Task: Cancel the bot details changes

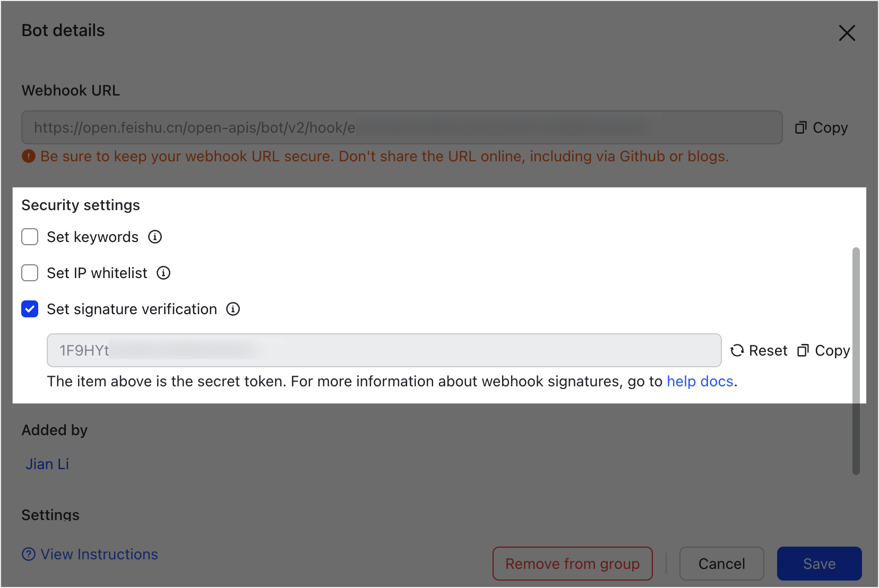Action: coord(721,564)
